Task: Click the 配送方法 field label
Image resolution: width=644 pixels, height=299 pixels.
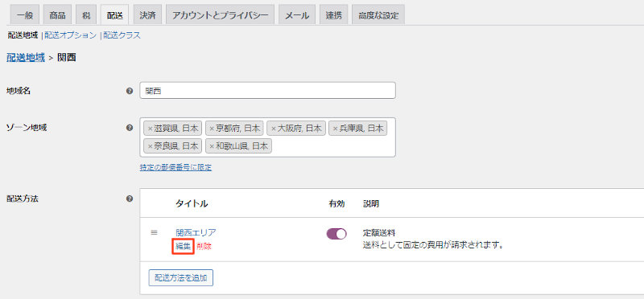Action: click(23, 199)
